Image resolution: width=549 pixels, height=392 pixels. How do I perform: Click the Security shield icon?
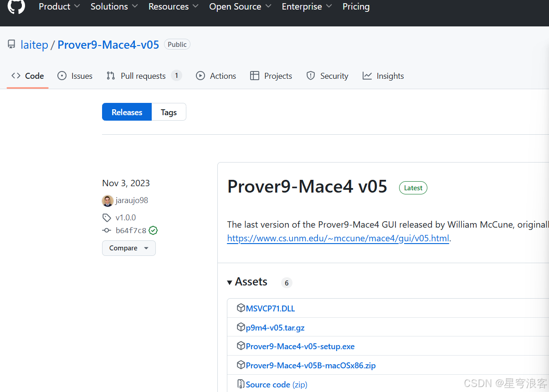click(311, 76)
